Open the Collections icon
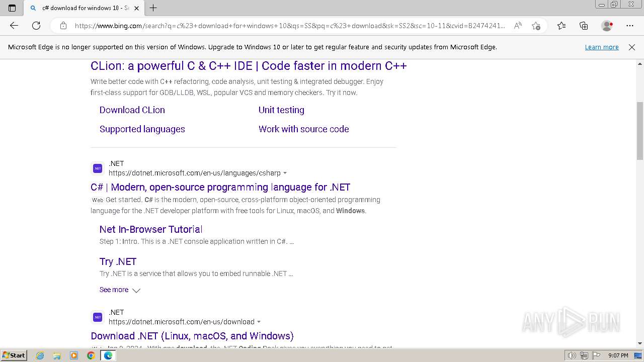This screenshot has height=362, width=644. [584, 26]
